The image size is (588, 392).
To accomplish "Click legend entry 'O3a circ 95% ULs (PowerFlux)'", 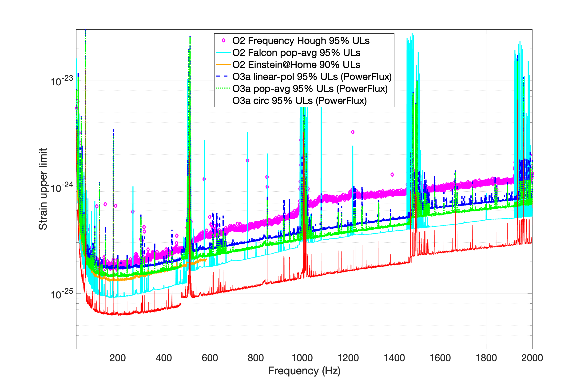I will (299, 100).
